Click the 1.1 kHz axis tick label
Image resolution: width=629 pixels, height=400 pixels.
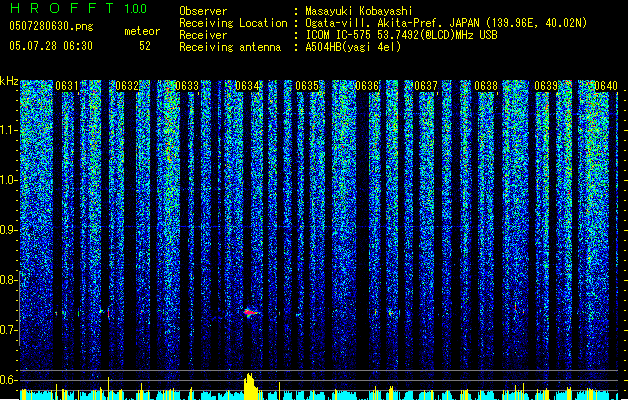7,130
